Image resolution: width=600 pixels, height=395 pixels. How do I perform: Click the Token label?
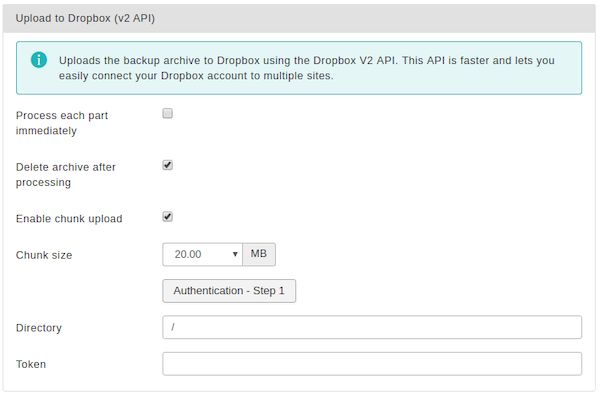pos(31,364)
